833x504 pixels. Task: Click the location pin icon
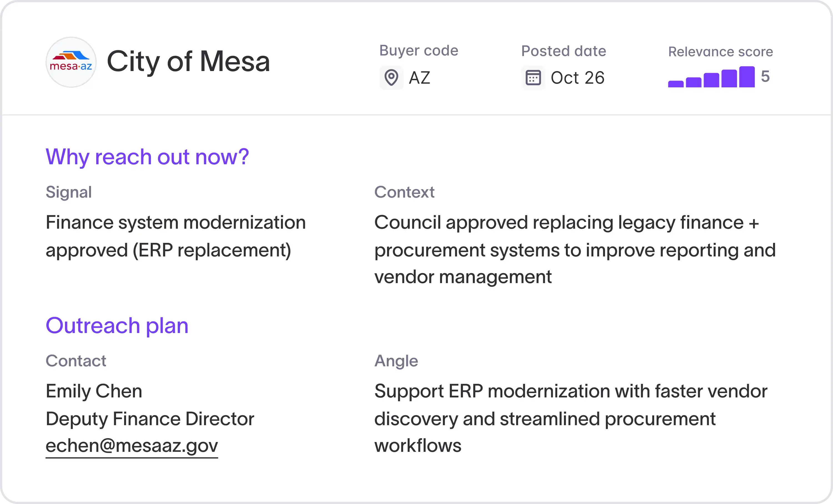[392, 78]
